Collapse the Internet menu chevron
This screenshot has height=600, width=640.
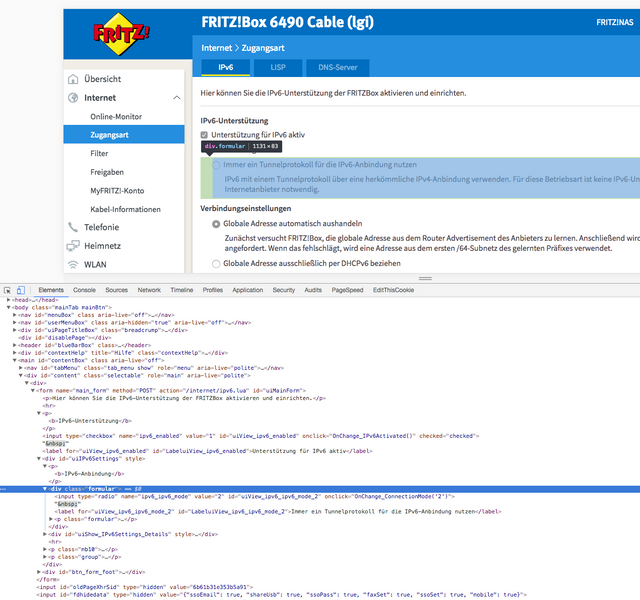(x=176, y=98)
